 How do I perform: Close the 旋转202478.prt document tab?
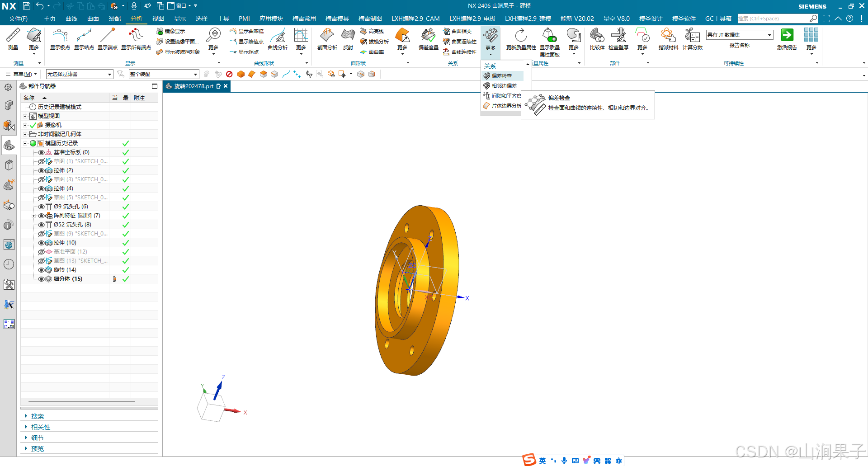[226, 86]
